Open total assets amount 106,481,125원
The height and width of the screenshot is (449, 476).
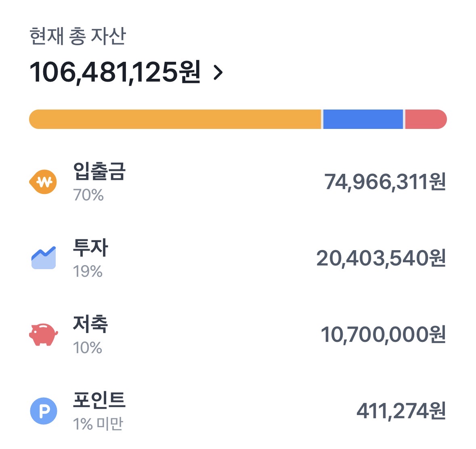[115, 73]
